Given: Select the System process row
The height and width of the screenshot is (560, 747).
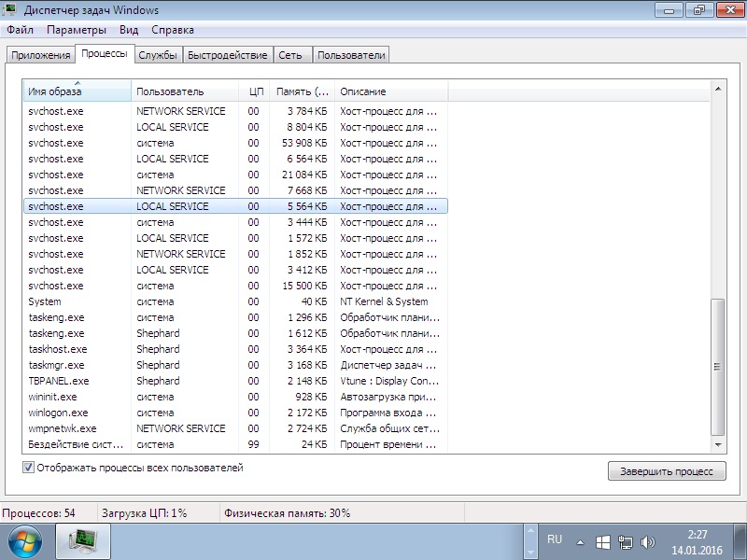Looking at the screenshot, I should coord(235,301).
